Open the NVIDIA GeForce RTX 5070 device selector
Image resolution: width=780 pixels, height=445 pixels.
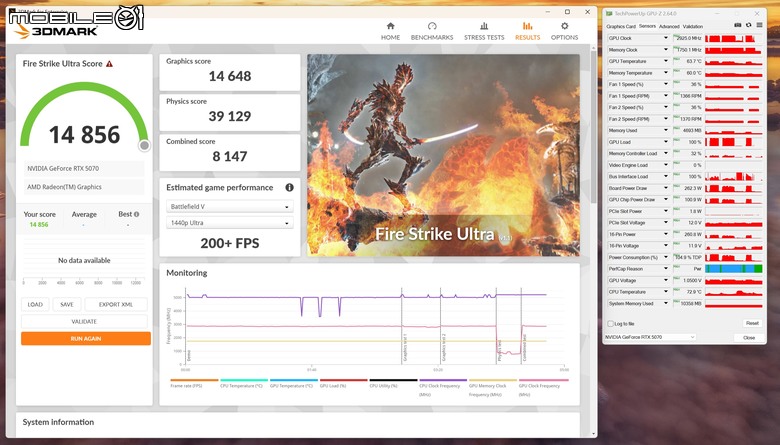(650, 337)
